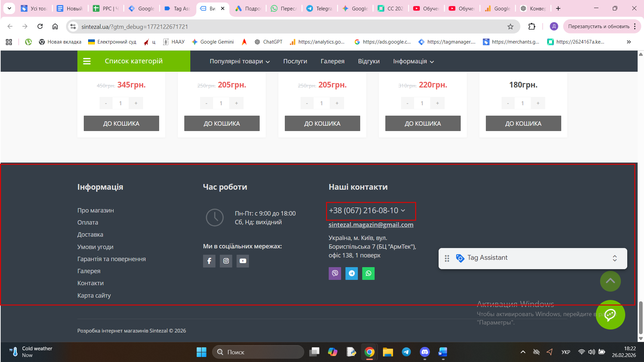Open the Facebook social icon in footer
Viewport: 644px width, 362px height.
(209, 261)
